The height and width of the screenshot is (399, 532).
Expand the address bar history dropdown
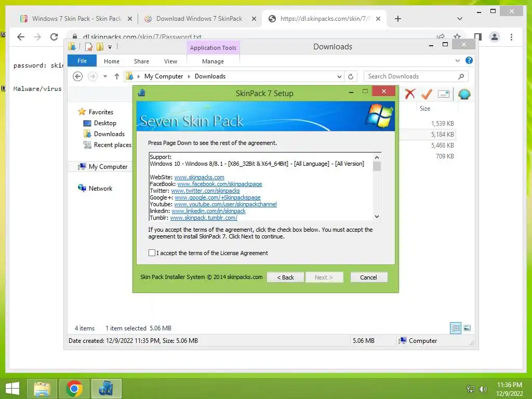point(339,77)
